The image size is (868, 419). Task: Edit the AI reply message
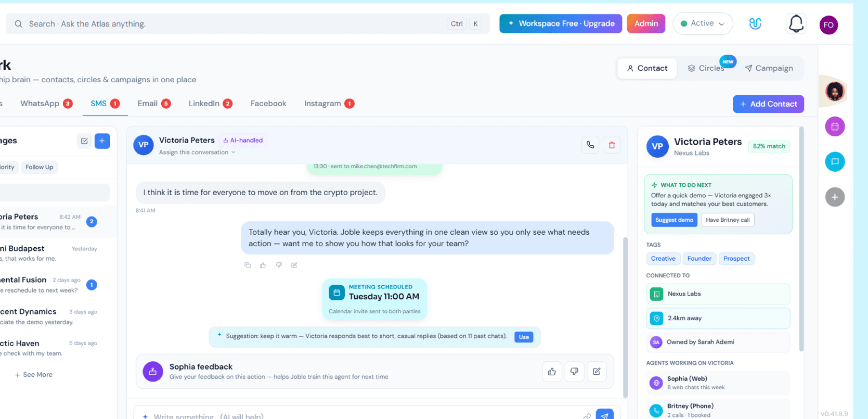click(294, 265)
